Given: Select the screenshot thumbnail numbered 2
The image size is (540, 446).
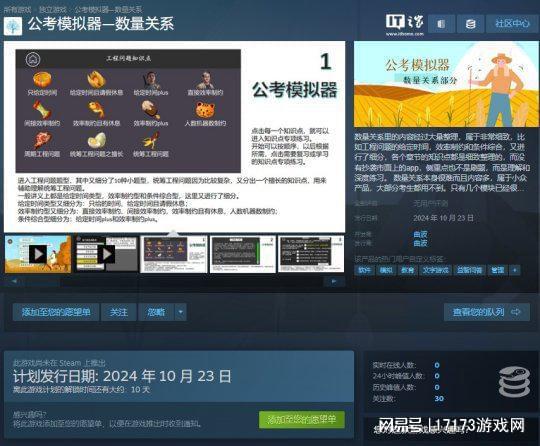Looking at the screenshot, I should (x=243, y=255).
